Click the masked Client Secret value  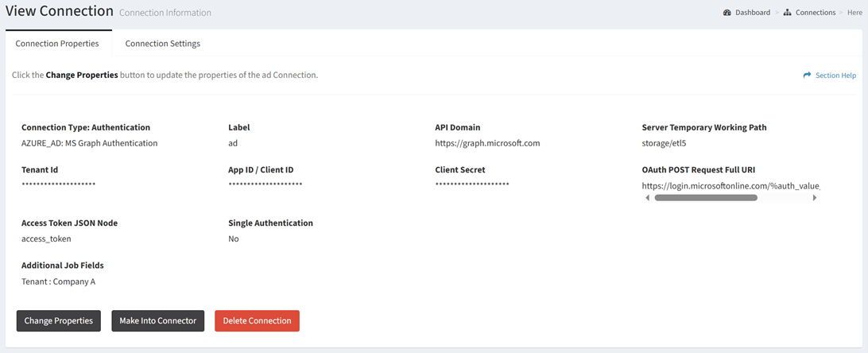coord(472,184)
